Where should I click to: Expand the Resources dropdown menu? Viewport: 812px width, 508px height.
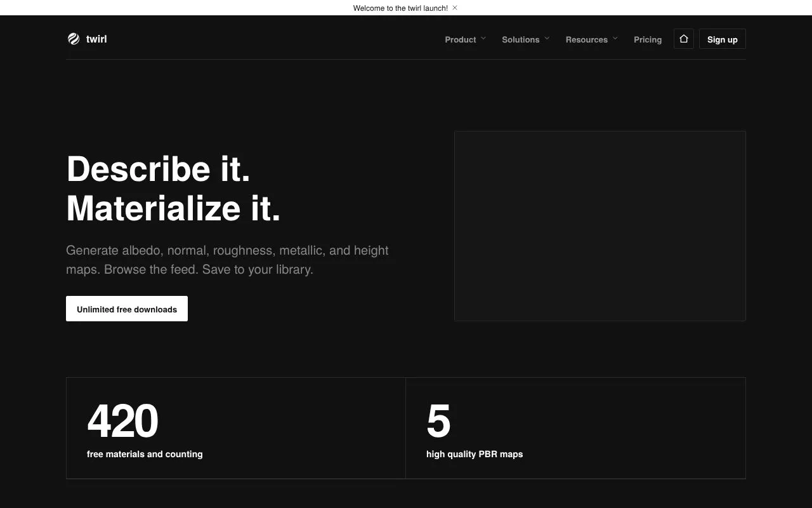point(592,39)
